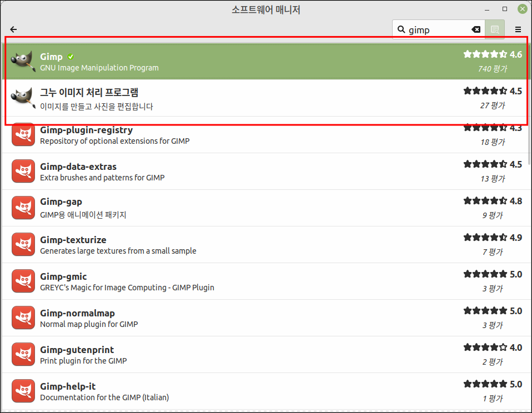
Task: Click the 4.9 star rating of Gimp-texturize
Action: 493,238
